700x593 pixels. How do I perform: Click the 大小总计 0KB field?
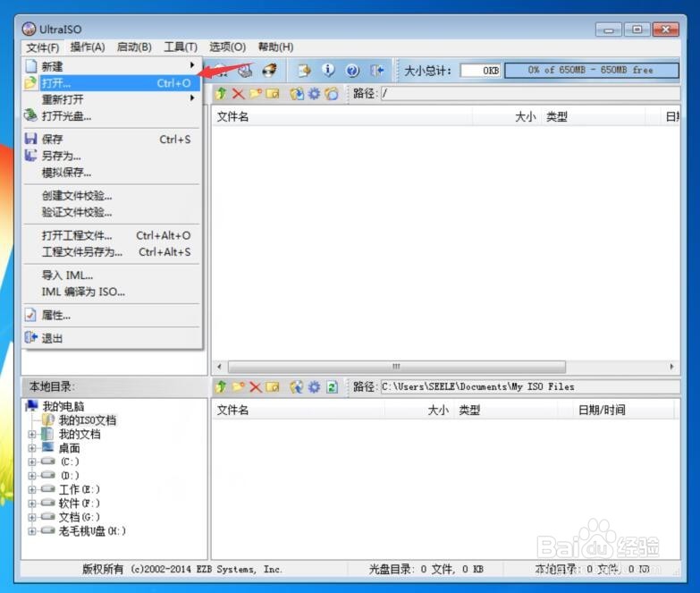tap(480, 71)
